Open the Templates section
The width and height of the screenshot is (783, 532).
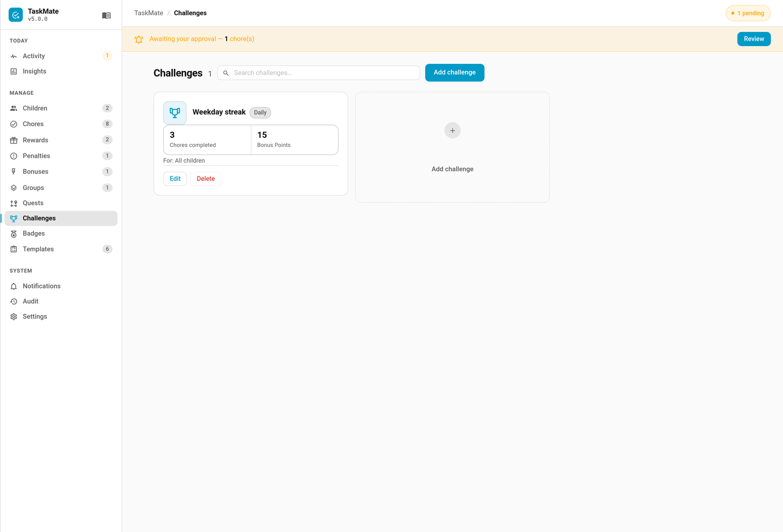(x=61, y=249)
